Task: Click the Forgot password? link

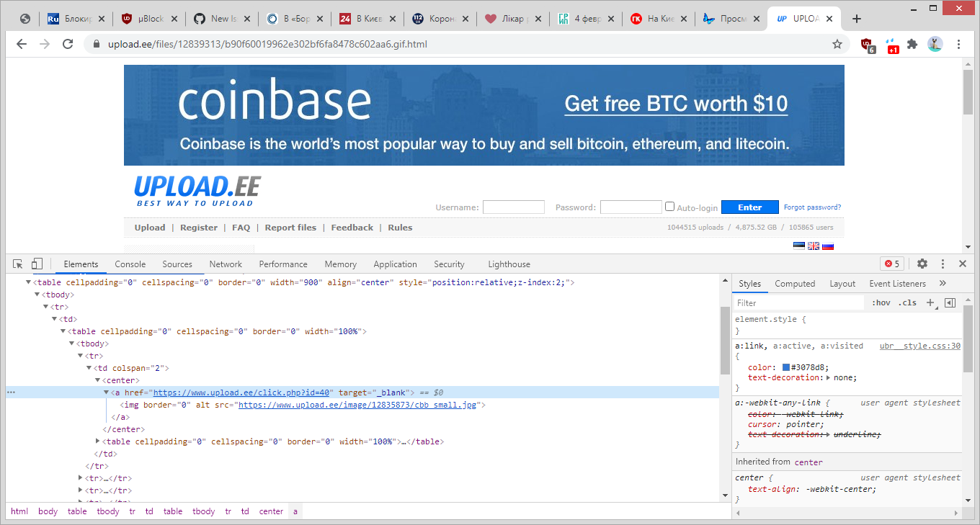Action: [x=813, y=207]
